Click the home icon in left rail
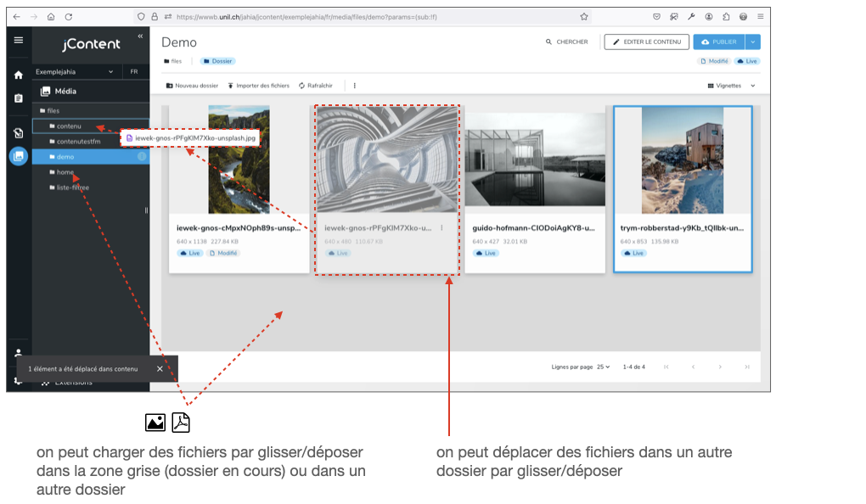This screenshot has height=504, width=866. click(x=18, y=75)
